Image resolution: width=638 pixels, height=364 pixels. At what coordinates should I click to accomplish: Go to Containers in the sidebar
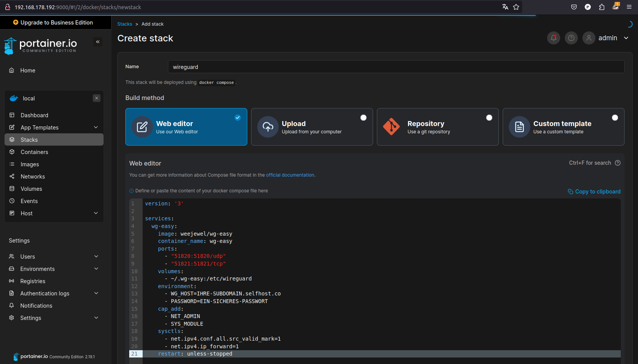(x=35, y=152)
